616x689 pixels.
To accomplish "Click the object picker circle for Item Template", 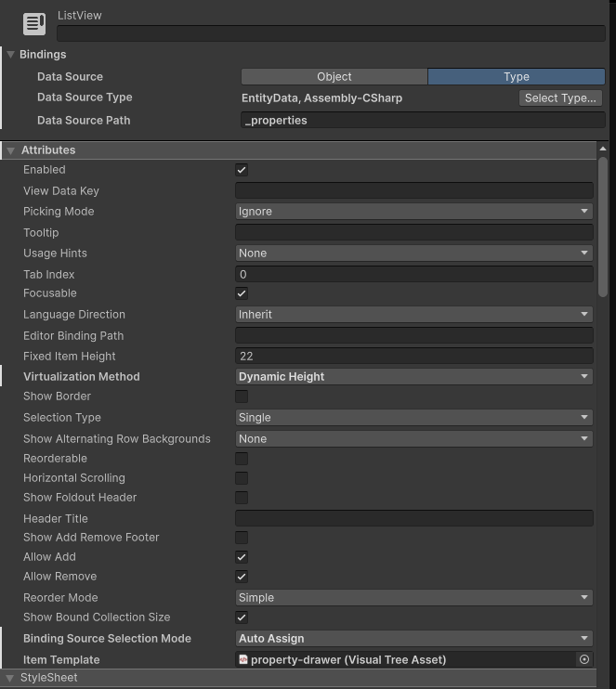I will coord(584,659).
